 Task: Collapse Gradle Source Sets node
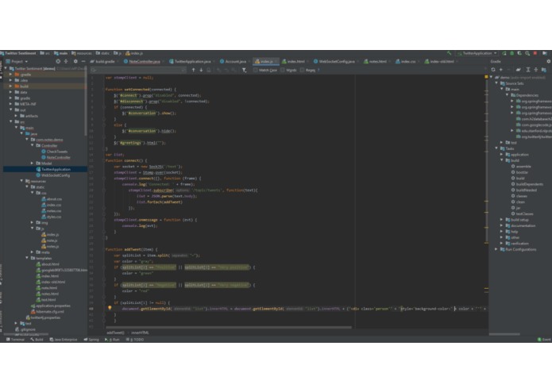[x=496, y=83]
